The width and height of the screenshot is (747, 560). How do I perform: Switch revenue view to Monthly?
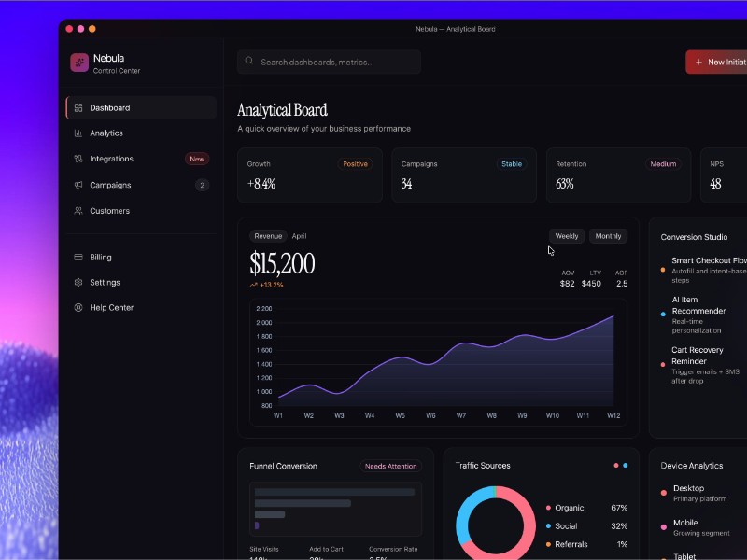[x=609, y=236]
